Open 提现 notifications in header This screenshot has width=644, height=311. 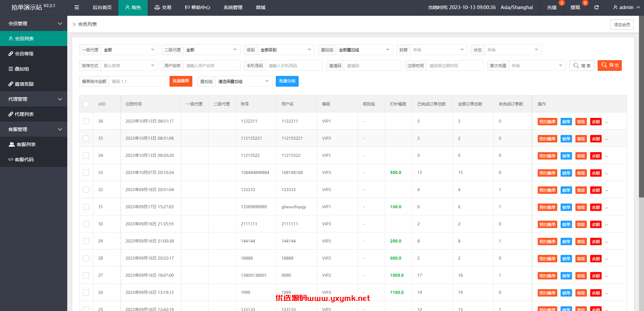click(x=575, y=7)
